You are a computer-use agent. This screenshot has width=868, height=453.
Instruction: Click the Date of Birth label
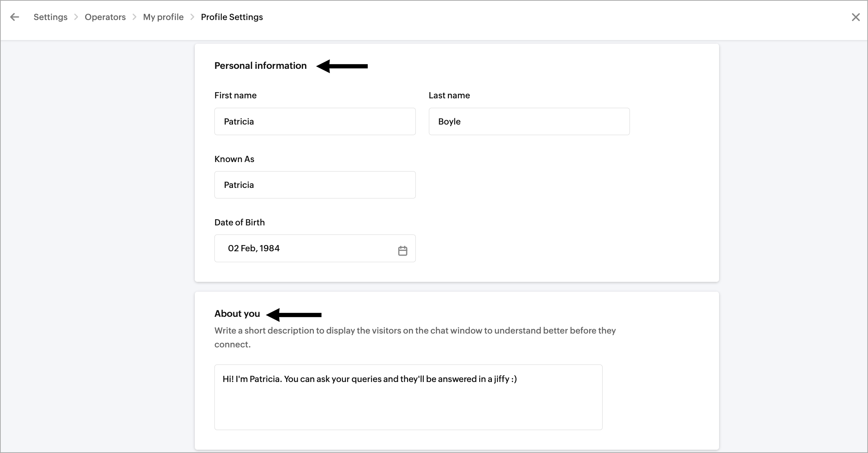coord(239,222)
